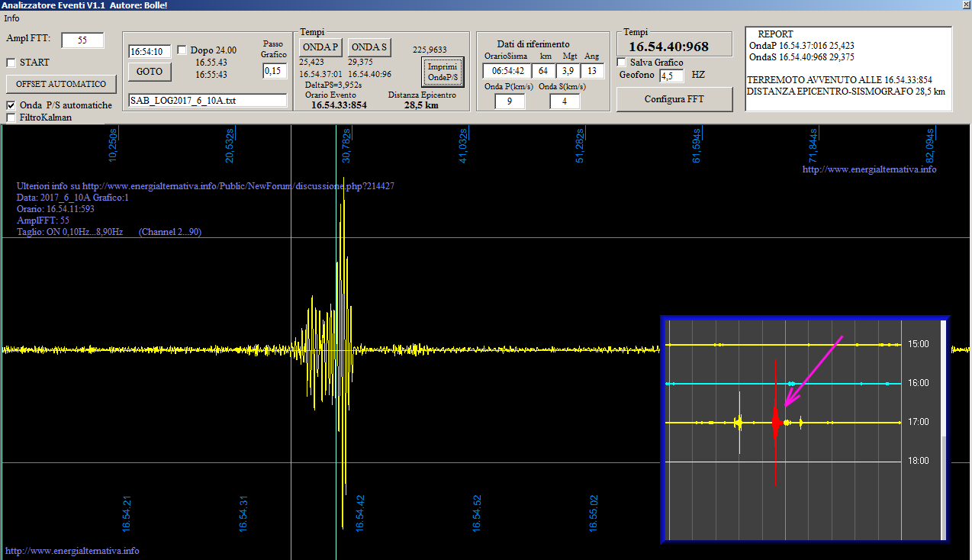
Task: Click the REPORT text box
Action: (x=848, y=69)
